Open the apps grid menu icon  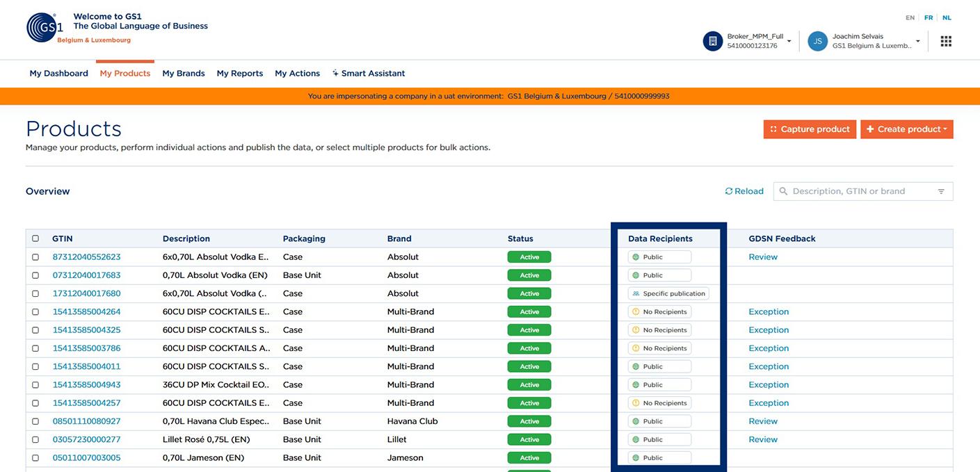click(x=946, y=41)
